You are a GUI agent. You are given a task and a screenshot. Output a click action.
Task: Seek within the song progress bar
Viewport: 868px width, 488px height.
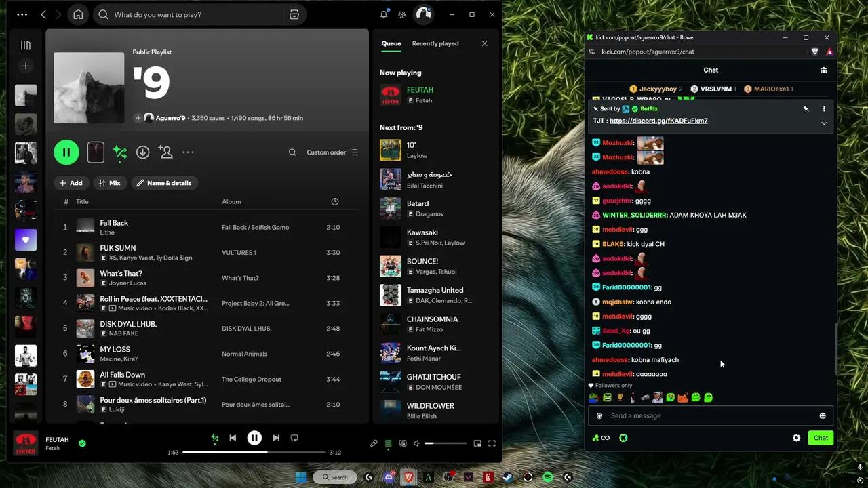click(254, 452)
